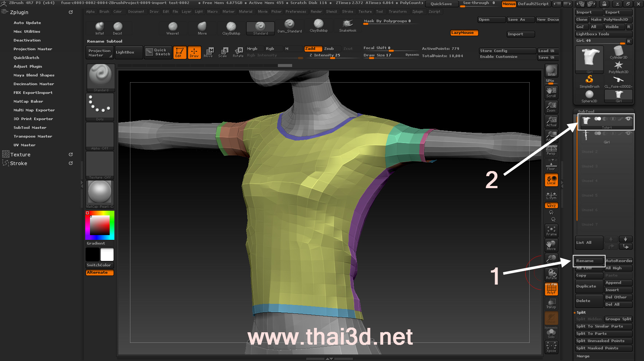Click the Persp perspective icon
Screen dimensions: 644x361
[551, 150]
